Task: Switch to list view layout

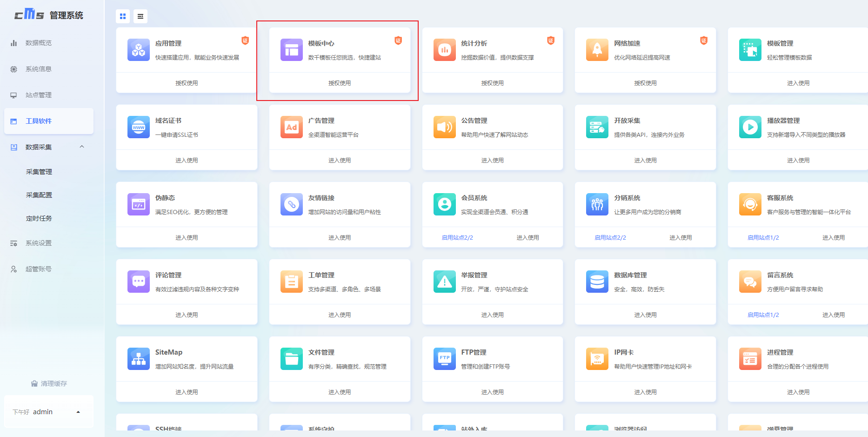Action: point(140,16)
